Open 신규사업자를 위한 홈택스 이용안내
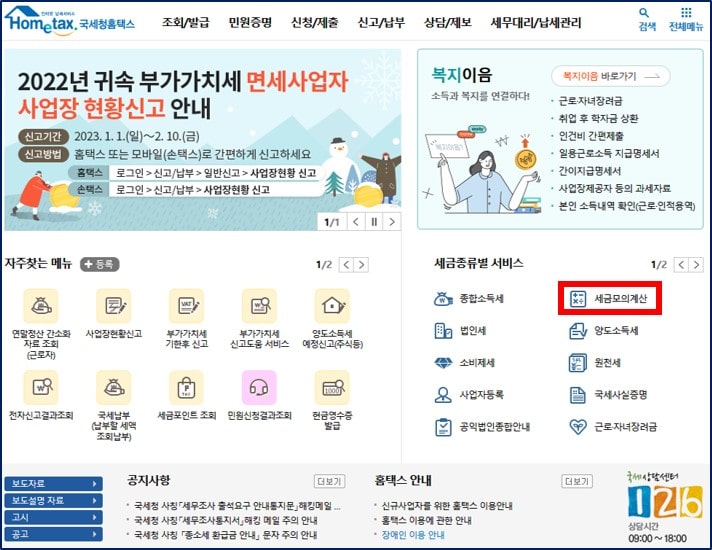Screen dimensions: 712x550 pyautogui.click(x=447, y=506)
